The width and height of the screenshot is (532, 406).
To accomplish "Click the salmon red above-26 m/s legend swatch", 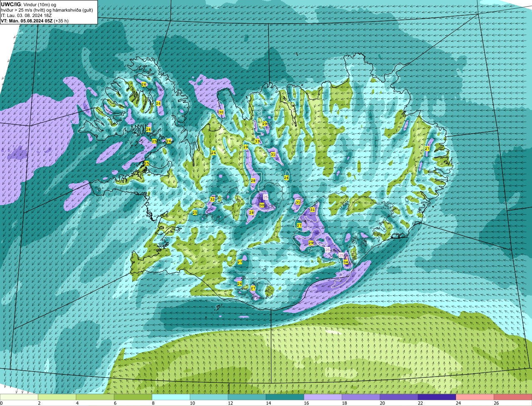I will [x=513, y=397].
